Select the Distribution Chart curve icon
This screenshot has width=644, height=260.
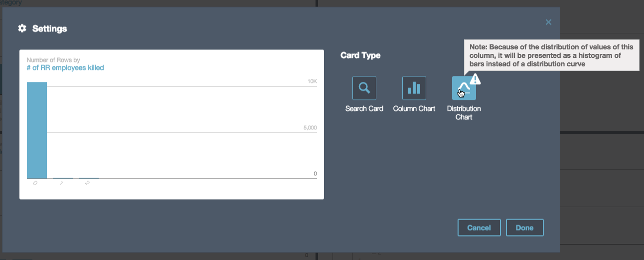[464, 88]
